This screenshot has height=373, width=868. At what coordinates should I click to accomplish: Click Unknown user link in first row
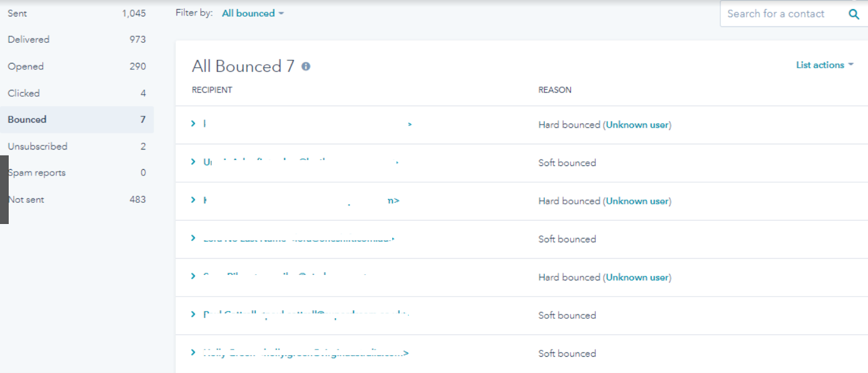pos(637,125)
